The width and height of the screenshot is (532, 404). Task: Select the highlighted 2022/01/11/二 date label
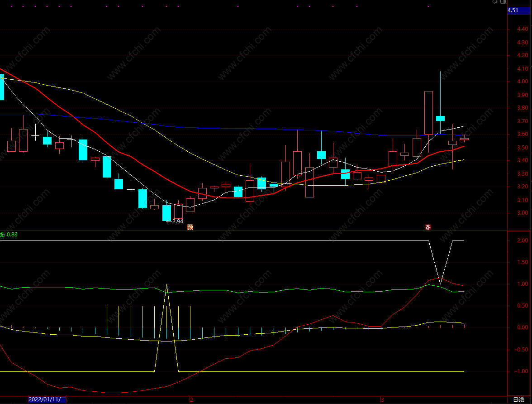[x=47, y=399]
